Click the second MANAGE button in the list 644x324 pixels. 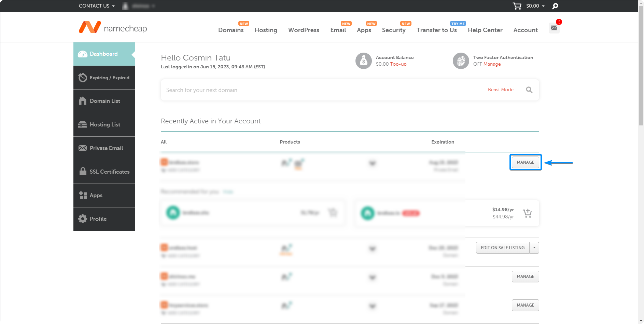tap(526, 276)
